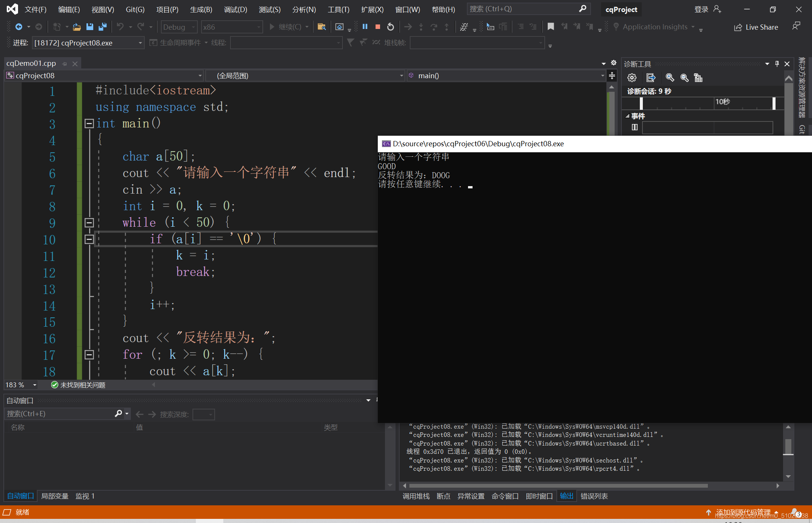Image resolution: width=812 pixels, height=523 pixels.
Task: Click the Live Share button
Action: pyautogui.click(x=756, y=27)
